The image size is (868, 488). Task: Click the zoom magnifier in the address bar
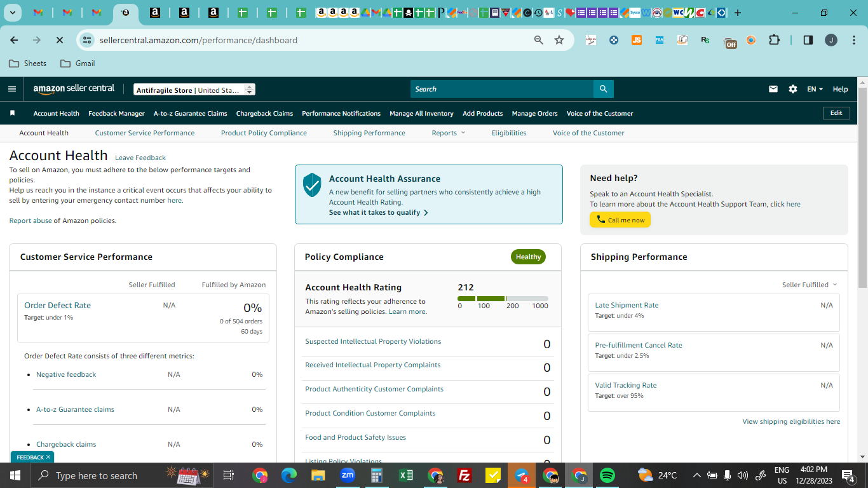coord(539,40)
